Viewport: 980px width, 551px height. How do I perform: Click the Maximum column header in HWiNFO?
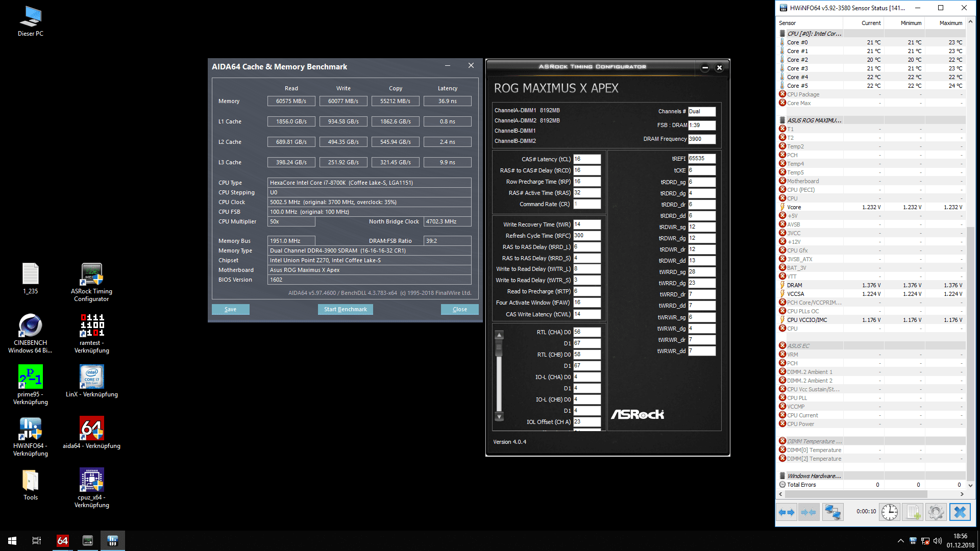point(945,23)
